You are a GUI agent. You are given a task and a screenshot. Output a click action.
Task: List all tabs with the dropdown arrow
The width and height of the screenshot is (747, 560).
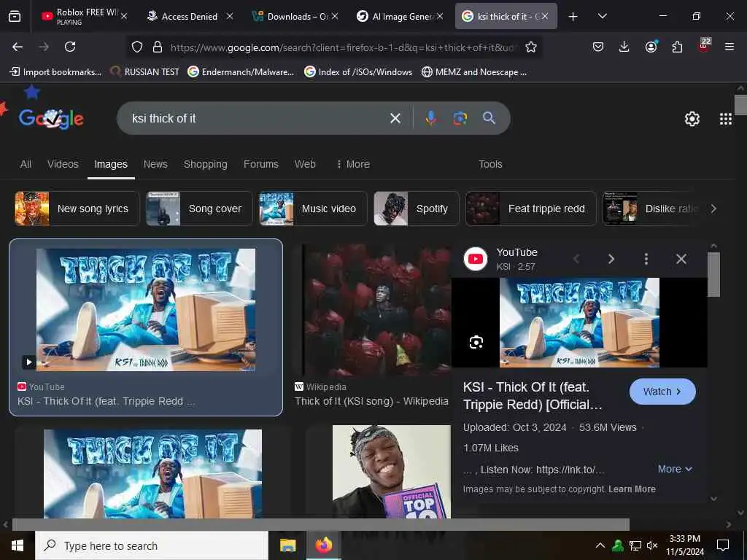click(x=602, y=16)
